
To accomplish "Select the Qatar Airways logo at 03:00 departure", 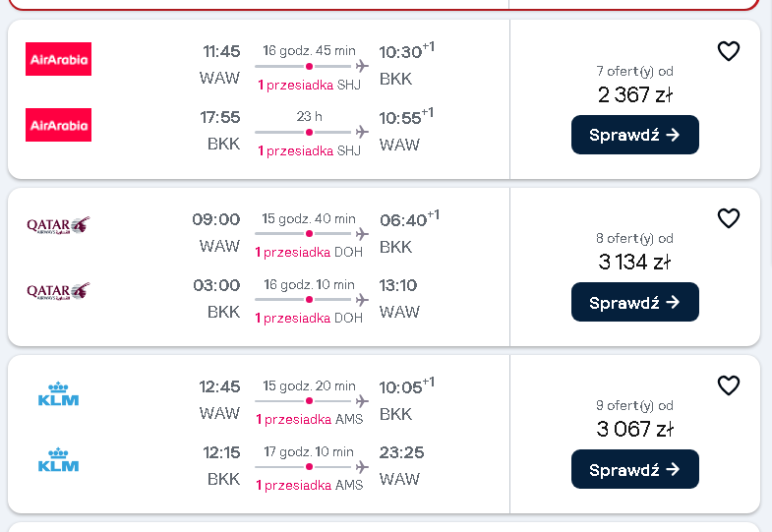I will point(58,292).
